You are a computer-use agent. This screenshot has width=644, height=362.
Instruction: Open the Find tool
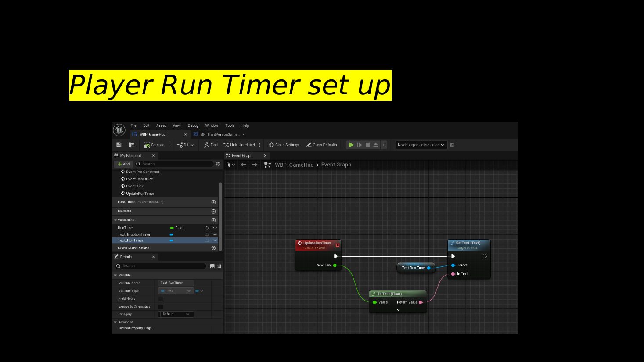(x=211, y=145)
